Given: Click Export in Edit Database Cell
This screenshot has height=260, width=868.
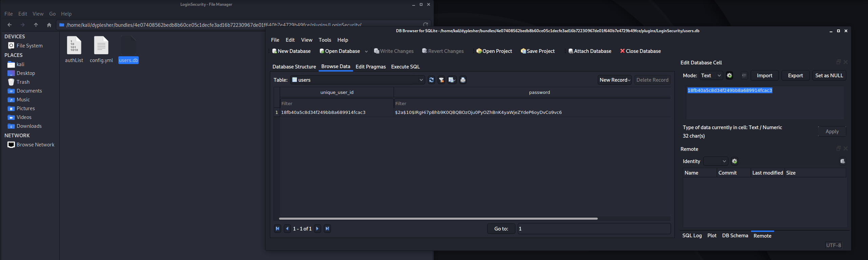Looking at the screenshot, I should (x=795, y=76).
